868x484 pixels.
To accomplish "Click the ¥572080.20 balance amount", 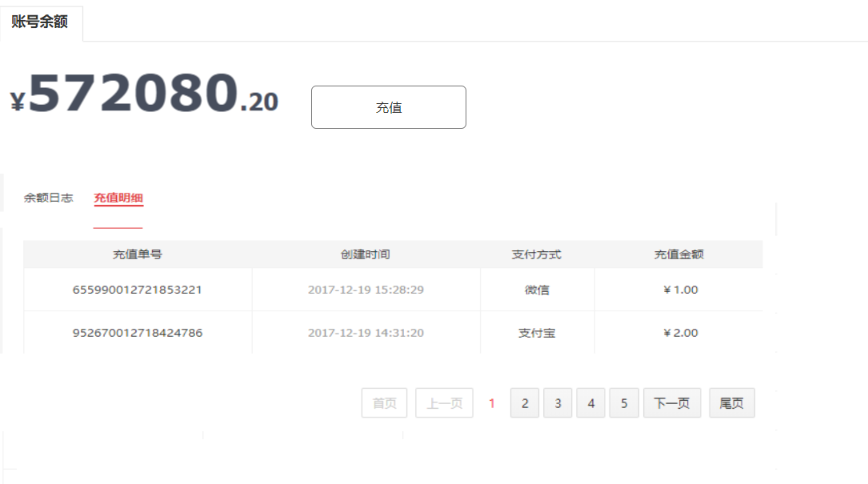I will [x=145, y=94].
